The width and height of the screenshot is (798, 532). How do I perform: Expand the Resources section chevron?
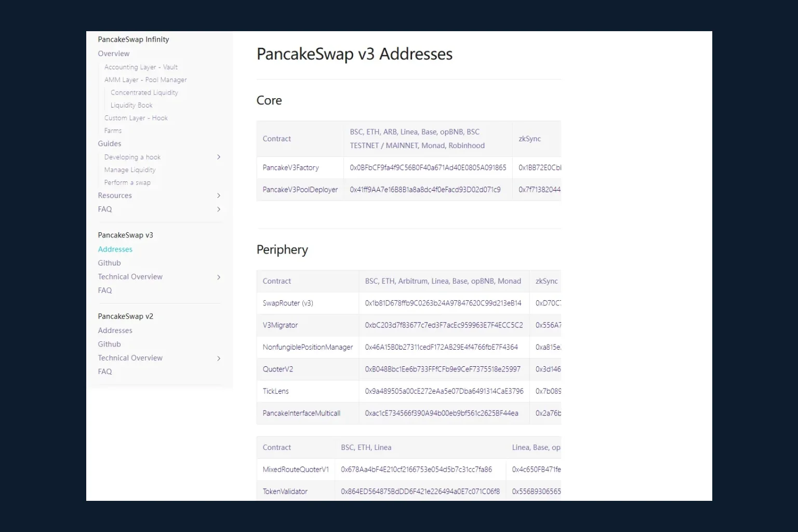pyautogui.click(x=219, y=195)
